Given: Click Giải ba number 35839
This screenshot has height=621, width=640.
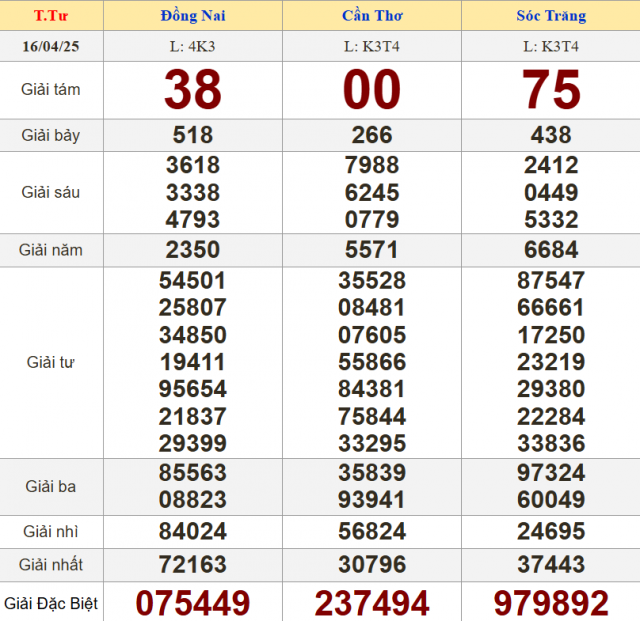Looking at the screenshot, I should click(372, 473).
